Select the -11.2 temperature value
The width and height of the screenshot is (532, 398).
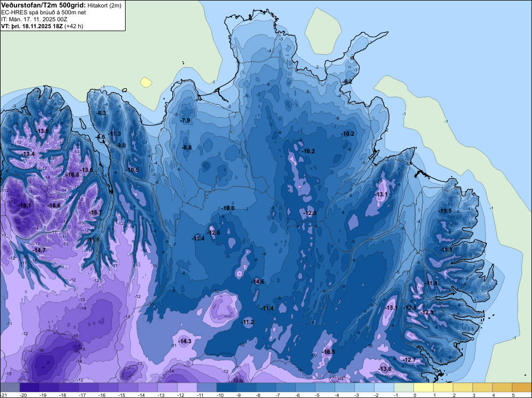point(247,322)
